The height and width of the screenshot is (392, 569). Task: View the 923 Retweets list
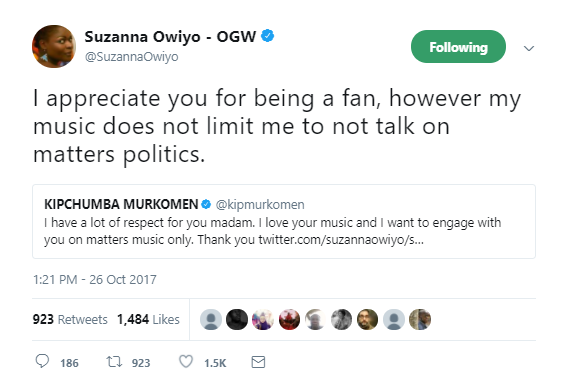click(70, 319)
